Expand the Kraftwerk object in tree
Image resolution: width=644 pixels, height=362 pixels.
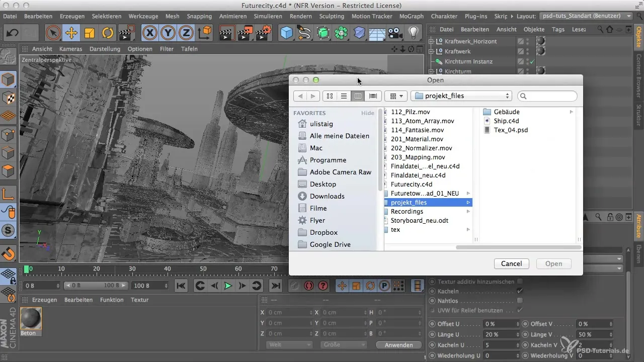click(x=431, y=51)
